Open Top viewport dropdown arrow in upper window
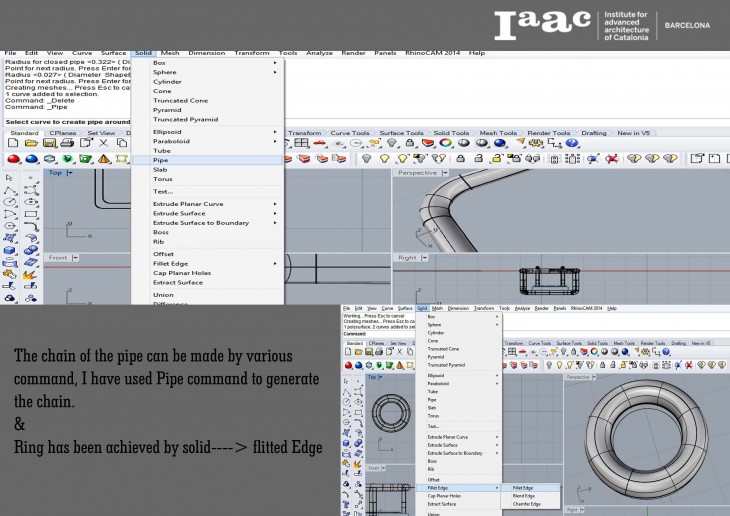 (70, 173)
